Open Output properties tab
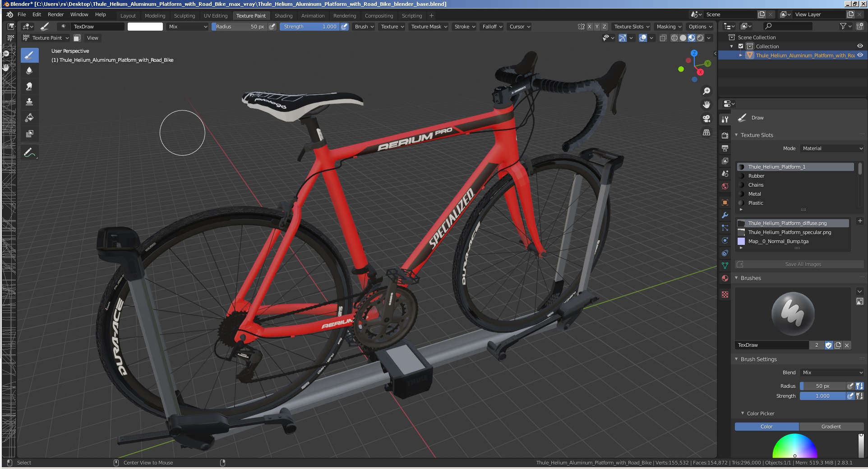868x469 pixels. click(725, 148)
